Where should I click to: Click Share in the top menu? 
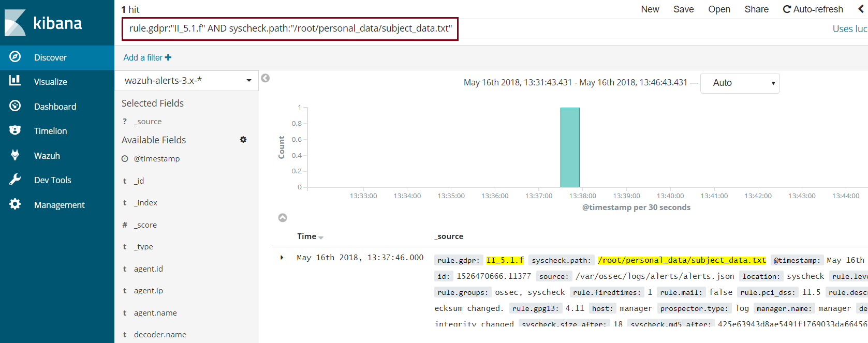[757, 9]
